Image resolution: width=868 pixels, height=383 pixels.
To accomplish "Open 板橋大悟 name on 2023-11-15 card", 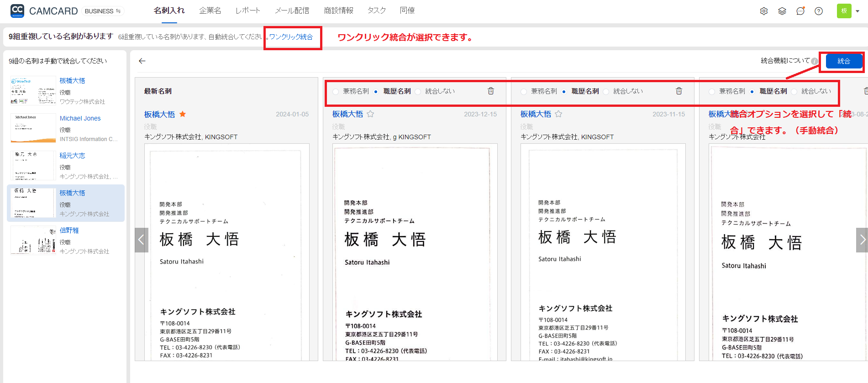I will click(536, 114).
